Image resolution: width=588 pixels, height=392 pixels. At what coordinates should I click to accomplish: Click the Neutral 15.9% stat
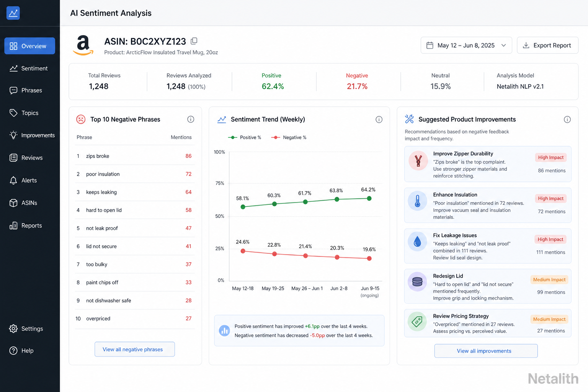(x=440, y=82)
